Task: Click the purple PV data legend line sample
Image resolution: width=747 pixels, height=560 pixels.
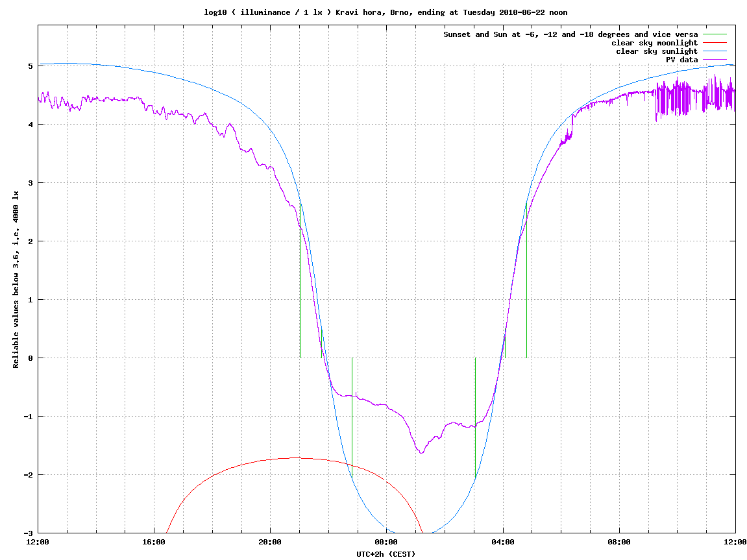Action: pos(715,60)
